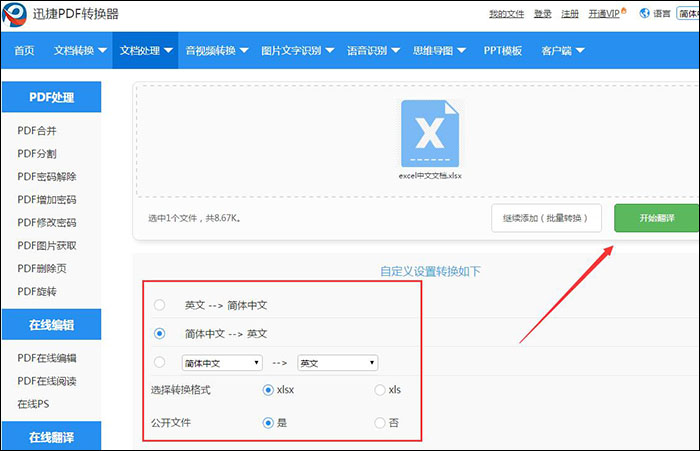This screenshot has width=700, height=451.
Task: Open PDF分割 in sidebar
Action: pos(37,154)
